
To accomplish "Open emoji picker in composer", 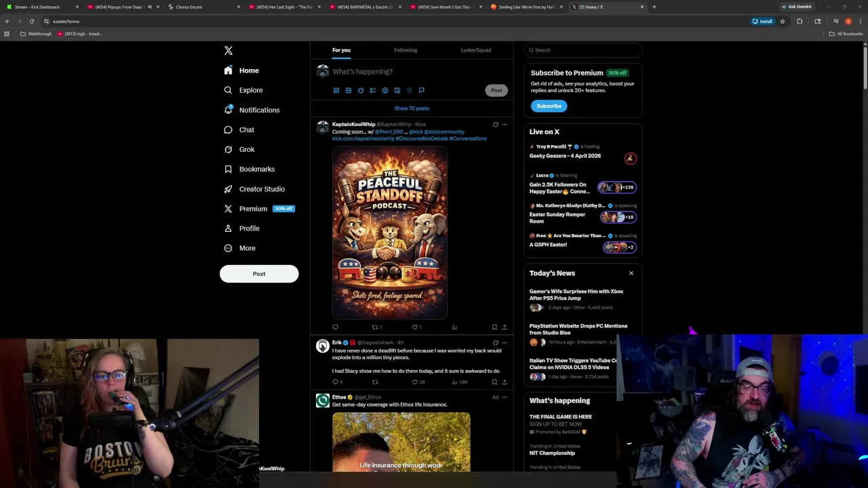I will pyautogui.click(x=385, y=90).
